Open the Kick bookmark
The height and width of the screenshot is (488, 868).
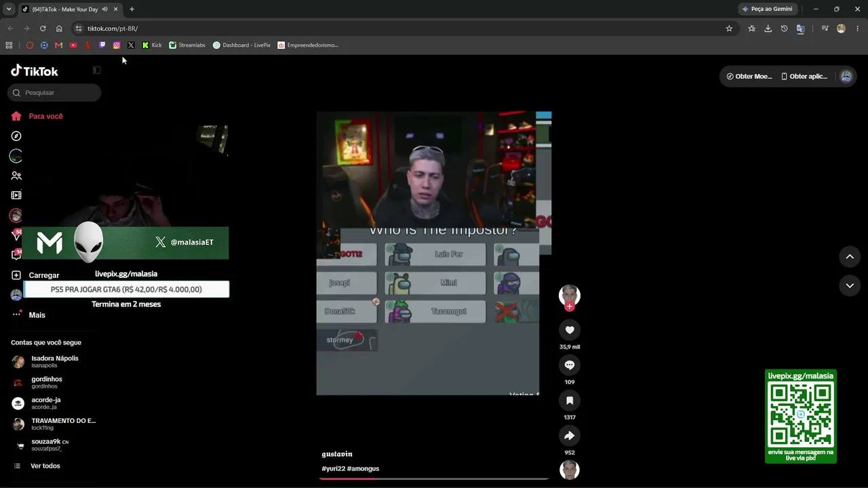(152, 45)
